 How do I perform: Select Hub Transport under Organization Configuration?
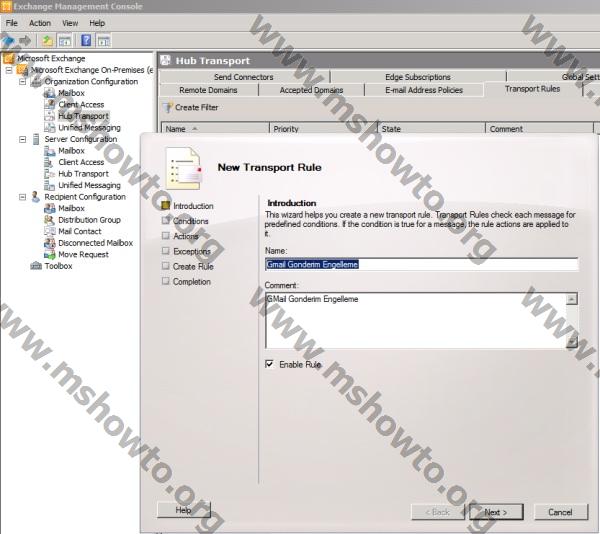point(83,116)
